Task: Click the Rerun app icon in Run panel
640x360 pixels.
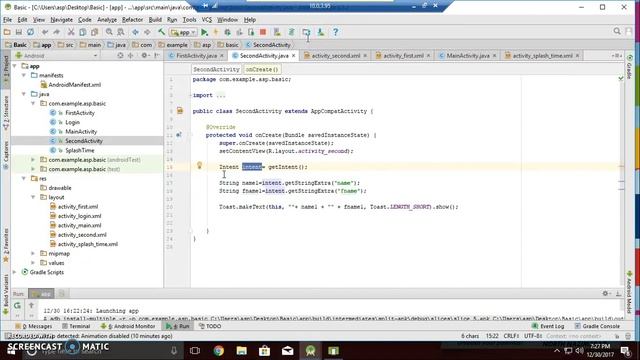Action: pyautogui.click(x=17, y=305)
